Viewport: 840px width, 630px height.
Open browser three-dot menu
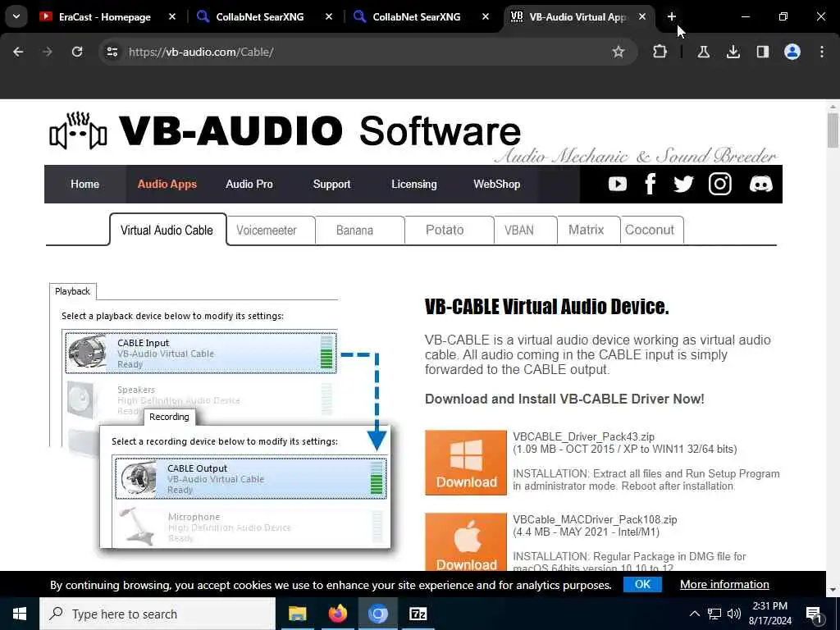coord(822,52)
